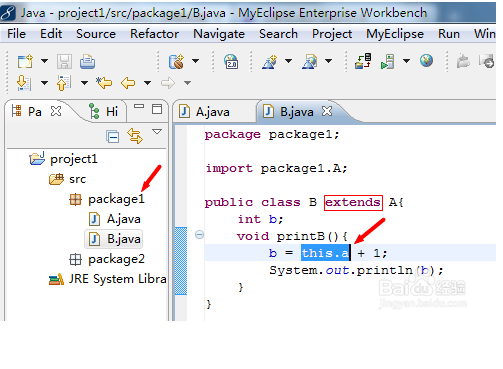
Task: Select package2 in the Package Explorer
Action: point(107,259)
